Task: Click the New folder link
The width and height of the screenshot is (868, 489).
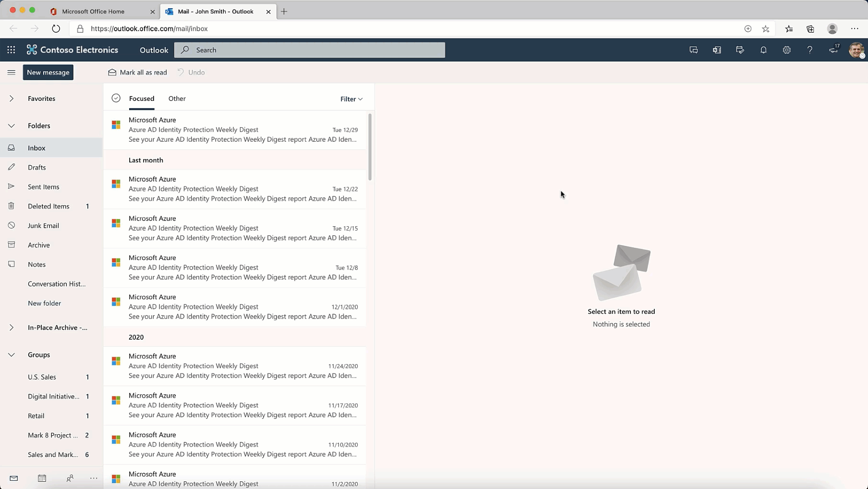Action: point(44,304)
